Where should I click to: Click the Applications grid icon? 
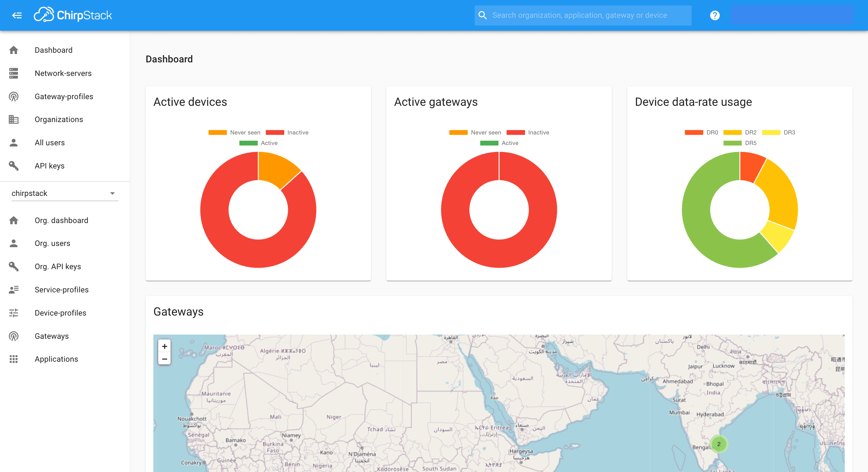pyautogui.click(x=14, y=359)
